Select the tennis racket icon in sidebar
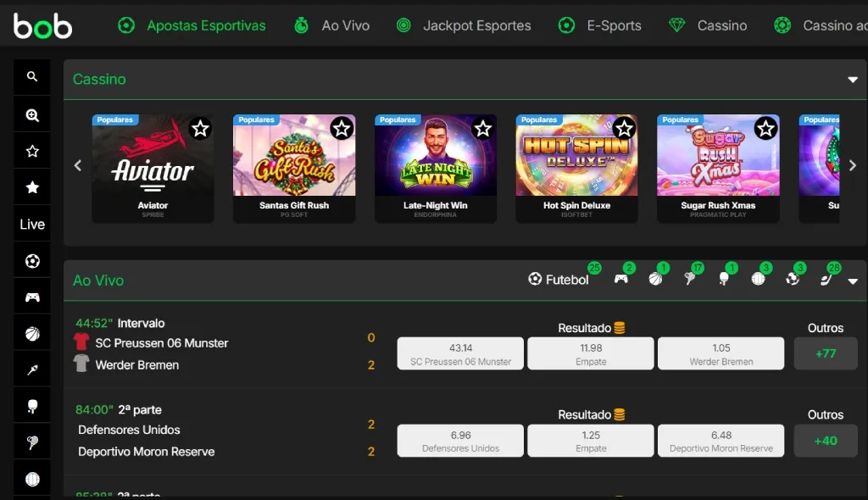 pos(32,442)
